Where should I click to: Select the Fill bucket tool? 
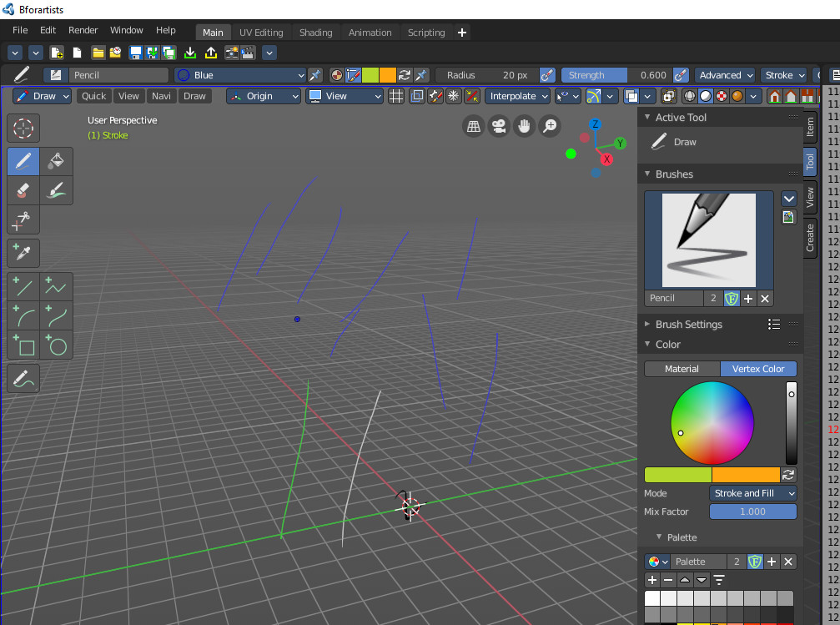[x=56, y=161]
